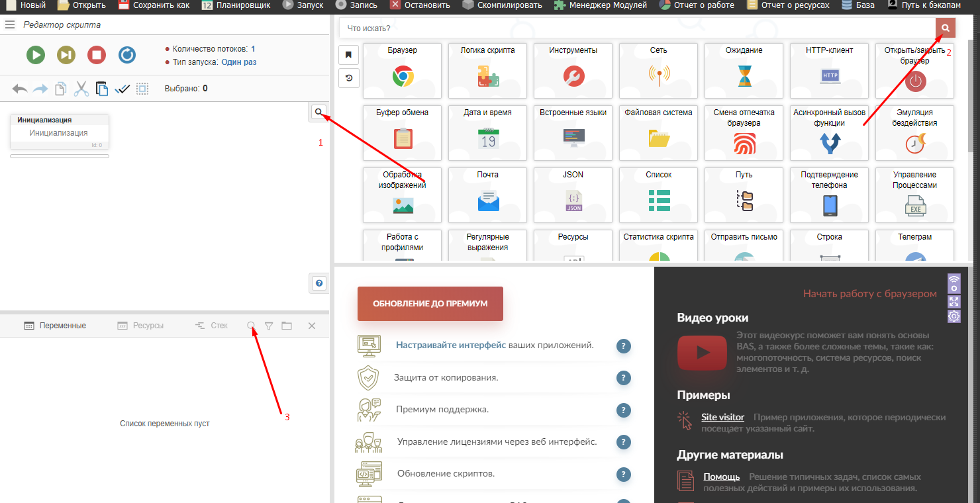Click the blue restart script icon
The height and width of the screenshot is (503, 980).
(127, 55)
